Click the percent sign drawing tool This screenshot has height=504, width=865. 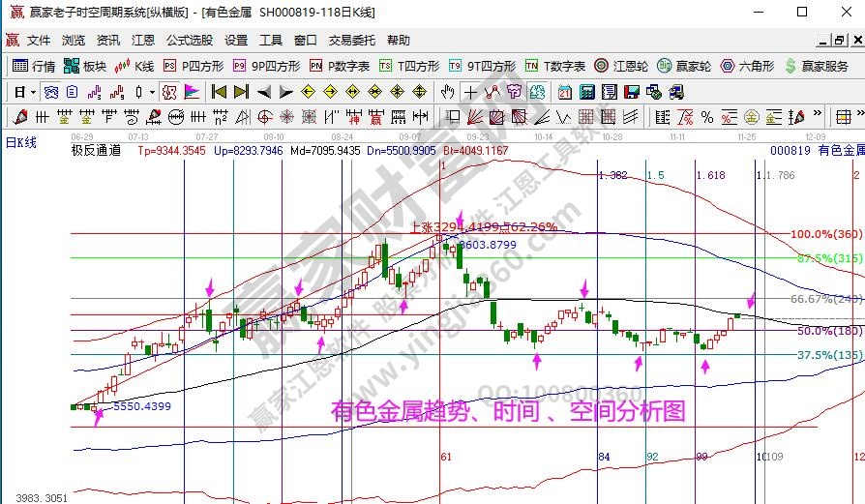[707, 117]
